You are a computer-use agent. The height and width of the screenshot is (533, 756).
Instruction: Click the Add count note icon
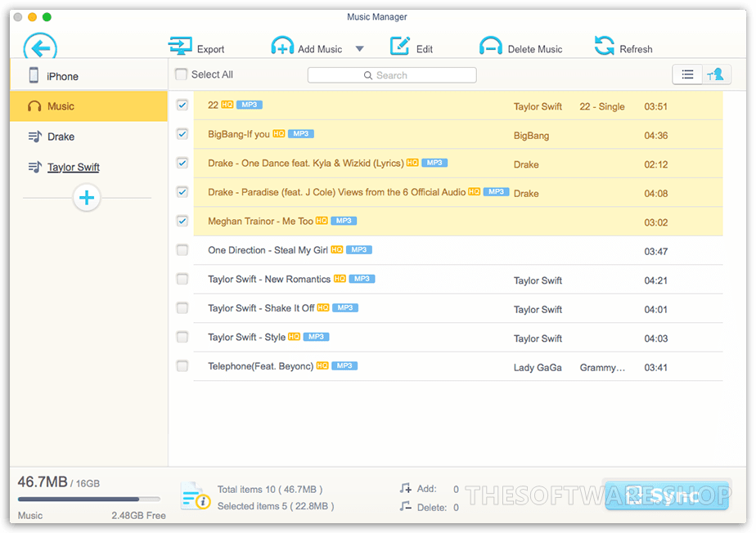(406, 488)
